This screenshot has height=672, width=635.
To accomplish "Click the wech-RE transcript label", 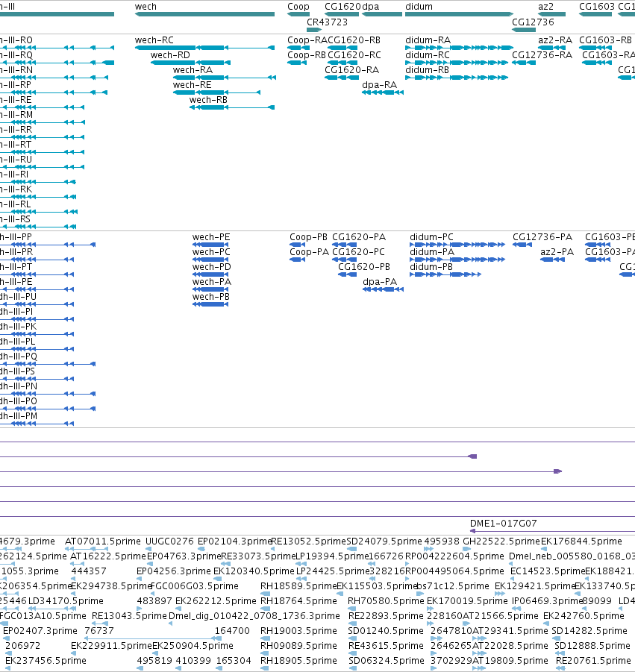I will 192,85.
